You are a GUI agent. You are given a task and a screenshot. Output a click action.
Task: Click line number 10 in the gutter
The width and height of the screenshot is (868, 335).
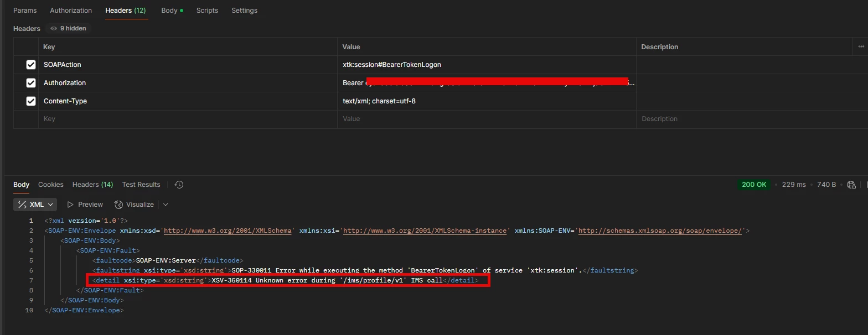(x=29, y=310)
